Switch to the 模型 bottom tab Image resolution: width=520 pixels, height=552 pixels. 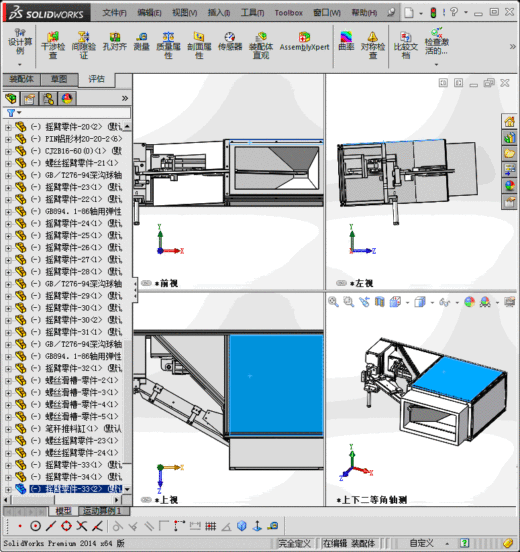63,510
